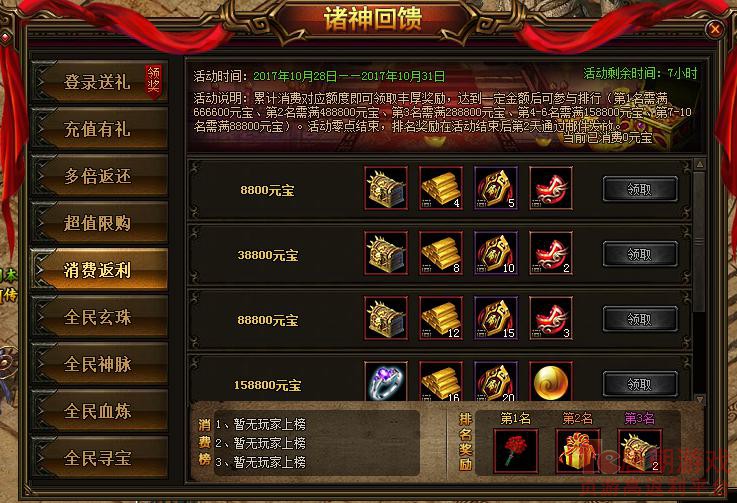
Task: Claim the 158800元宝 reward with 领取 button
Action: (x=640, y=384)
